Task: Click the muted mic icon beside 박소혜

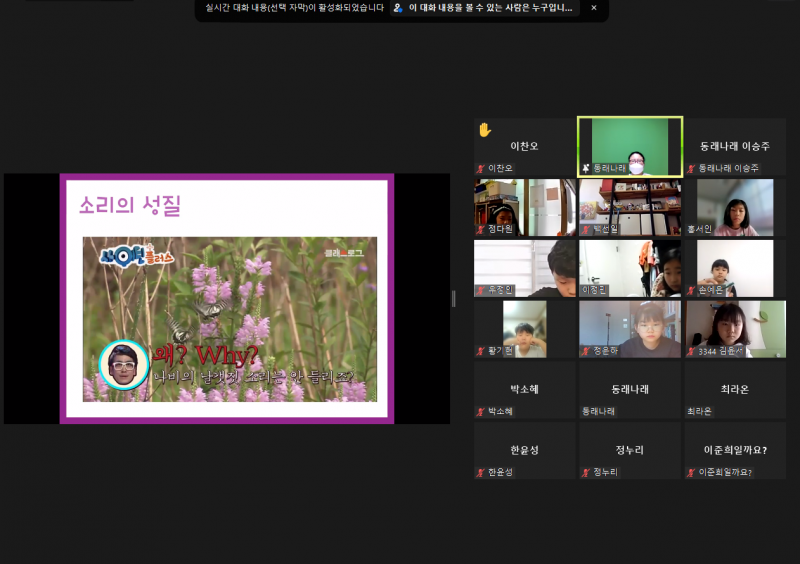Action: (x=480, y=411)
